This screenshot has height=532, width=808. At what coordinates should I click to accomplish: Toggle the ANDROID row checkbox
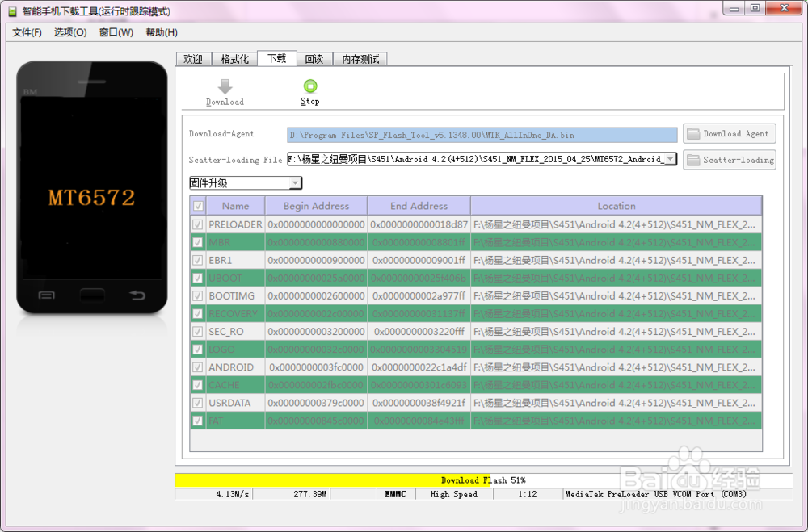[197, 367]
